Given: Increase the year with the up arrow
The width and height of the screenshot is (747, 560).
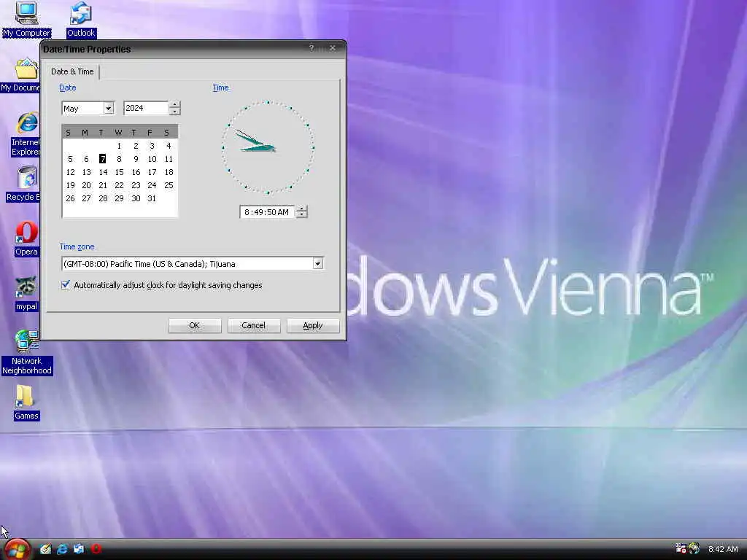Looking at the screenshot, I should coord(175,105).
